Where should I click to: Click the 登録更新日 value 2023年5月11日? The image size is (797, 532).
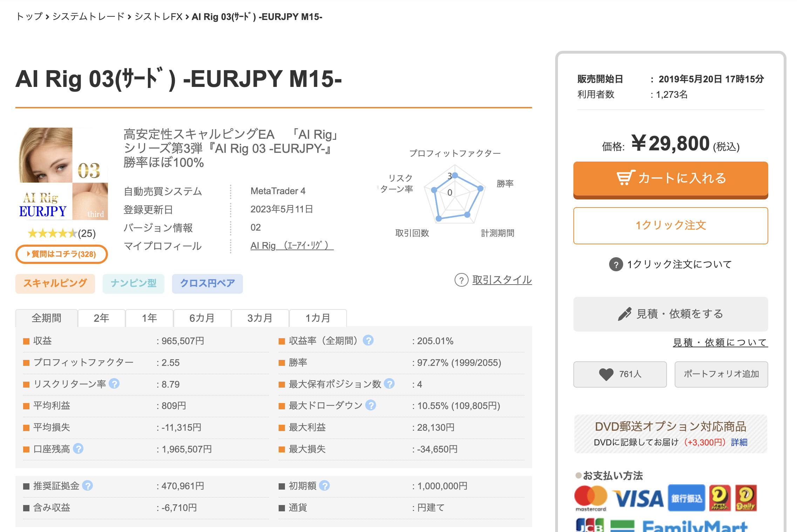282,209
